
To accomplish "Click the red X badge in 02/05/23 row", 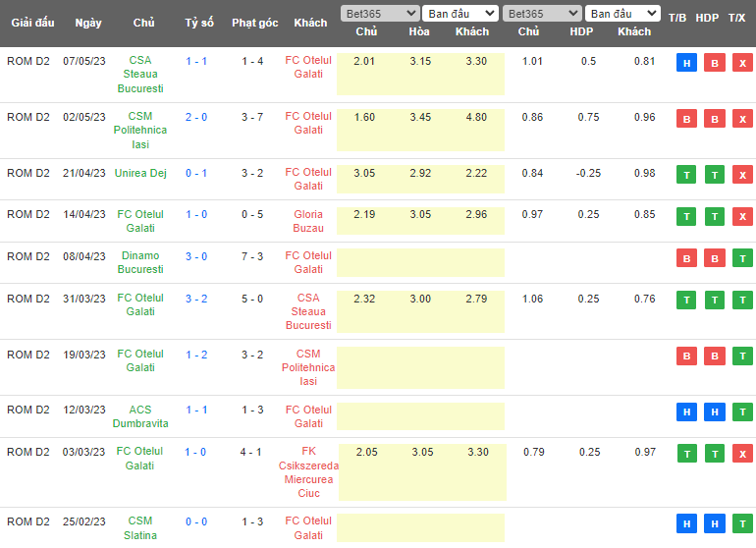I will coord(741,119).
